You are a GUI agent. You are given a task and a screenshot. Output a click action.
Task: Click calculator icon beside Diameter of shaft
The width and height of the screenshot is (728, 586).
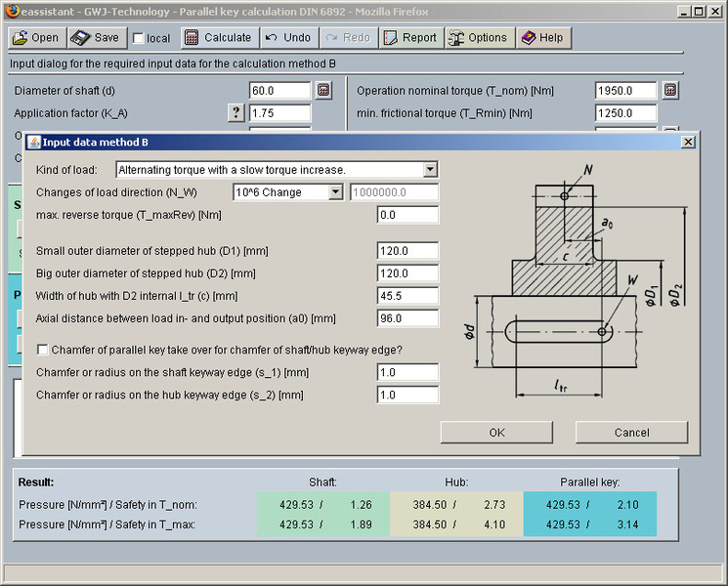(x=324, y=91)
